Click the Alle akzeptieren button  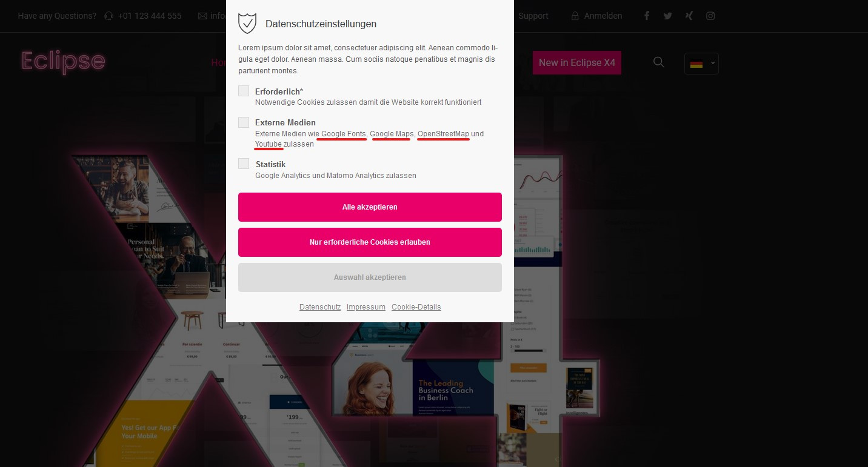tap(370, 207)
